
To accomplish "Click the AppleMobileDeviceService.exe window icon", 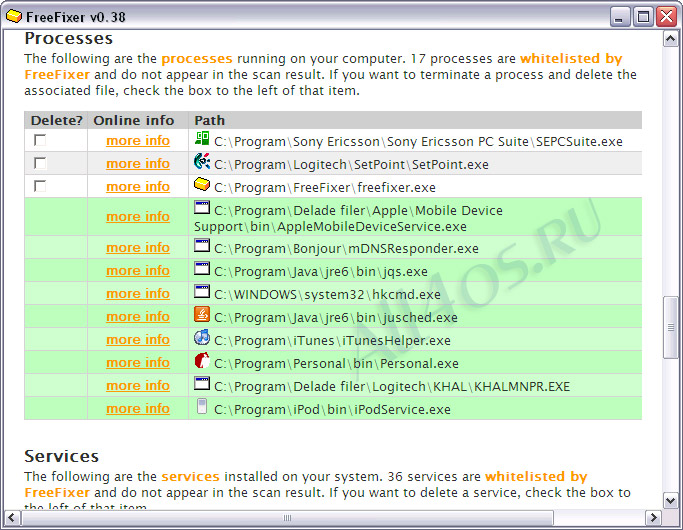I will (202, 207).
